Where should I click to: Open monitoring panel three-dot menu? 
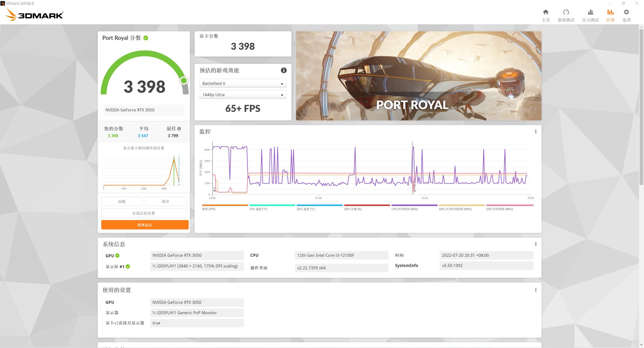click(535, 132)
